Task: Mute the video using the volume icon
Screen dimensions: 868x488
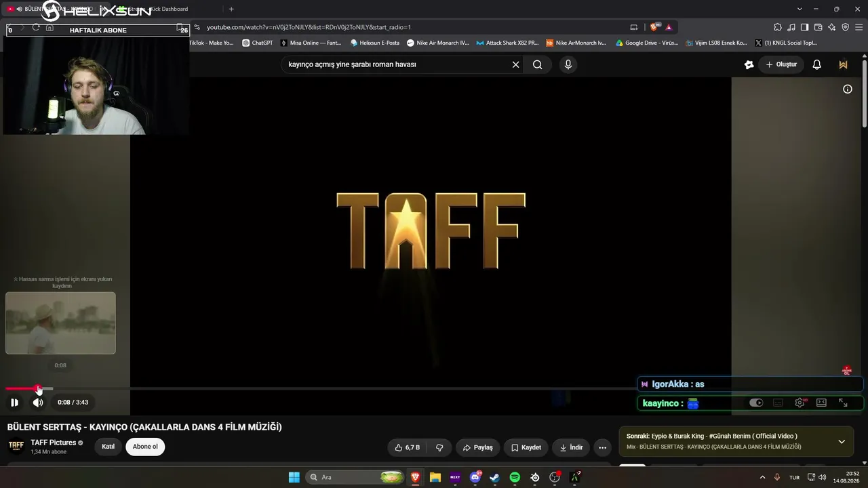Action: (x=38, y=403)
